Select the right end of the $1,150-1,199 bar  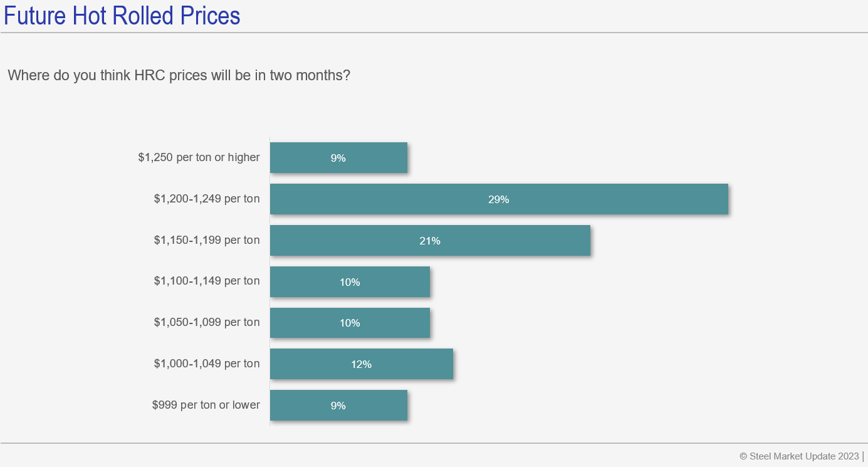[587, 241]
